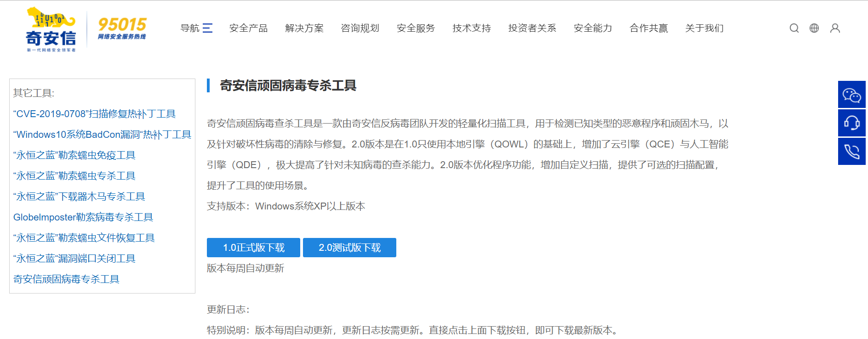
Task: Open the 技术支持 menu
Action: [x=472, y=28]
